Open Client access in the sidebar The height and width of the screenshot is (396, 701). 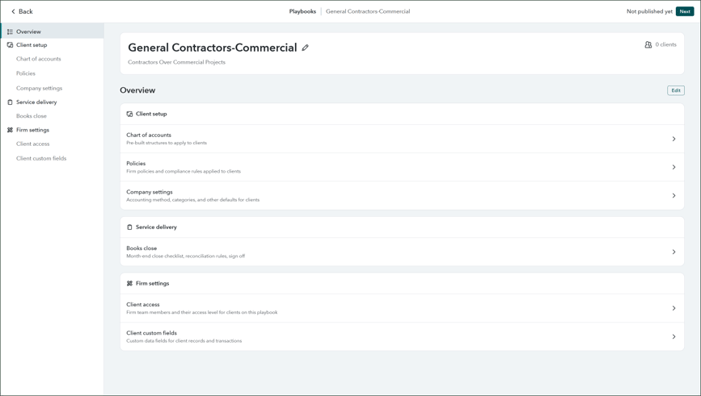pyautogui.click(x=33, y=144)
